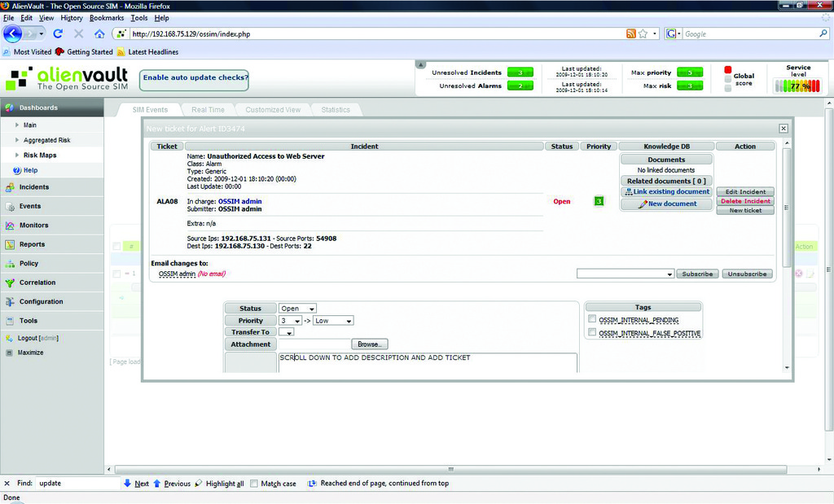Open the Correlation section icon in sidebar
Viewport: 834px width, 504px height.
[10, 283]
